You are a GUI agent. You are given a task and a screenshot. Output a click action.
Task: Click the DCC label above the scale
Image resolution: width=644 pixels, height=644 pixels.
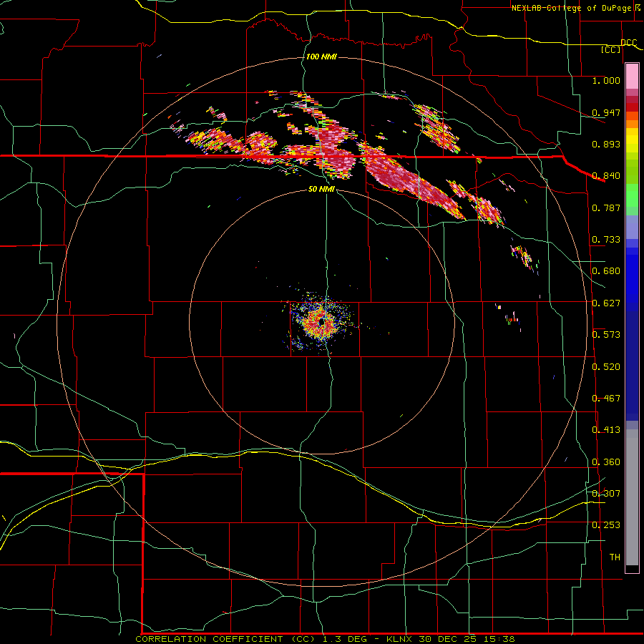tap(628, 42)
